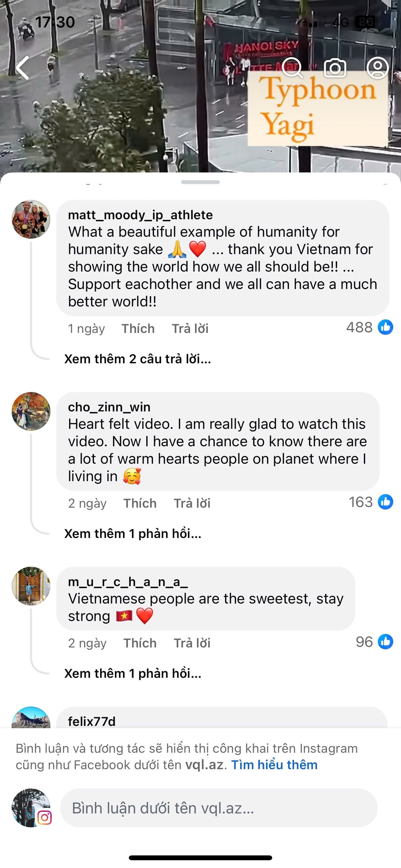The image size is (401, 868).
Task: Like m_u_r_c_h_a_n_a_'s comment with Thích
Action: tap(140, 643)
